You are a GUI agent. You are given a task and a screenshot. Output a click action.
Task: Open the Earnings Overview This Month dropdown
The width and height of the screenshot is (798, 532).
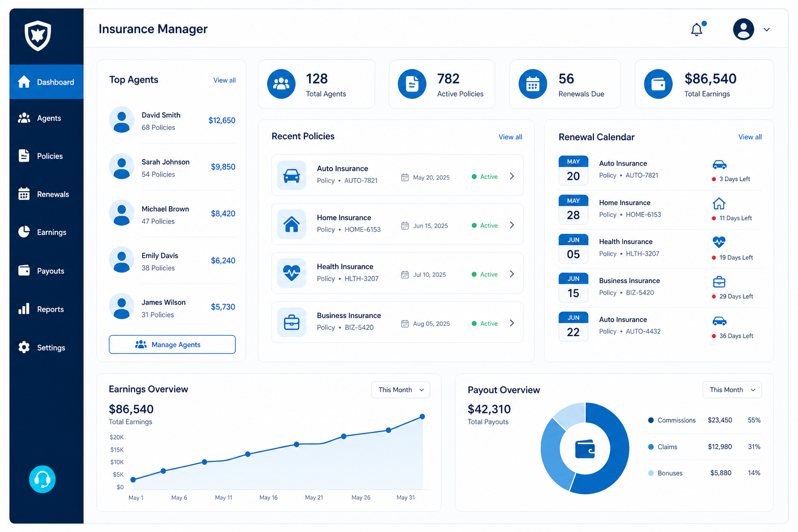click(401, 390)
